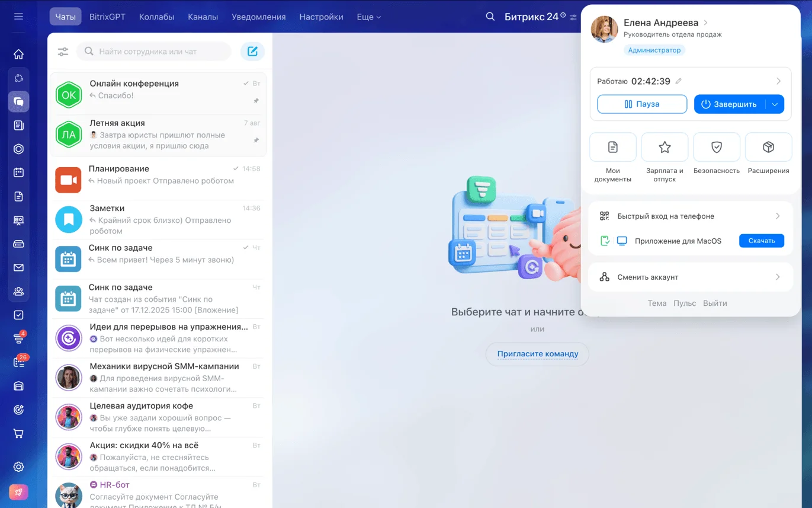
Task: Open the messenger chats sidebar icon
Action: 18,102
